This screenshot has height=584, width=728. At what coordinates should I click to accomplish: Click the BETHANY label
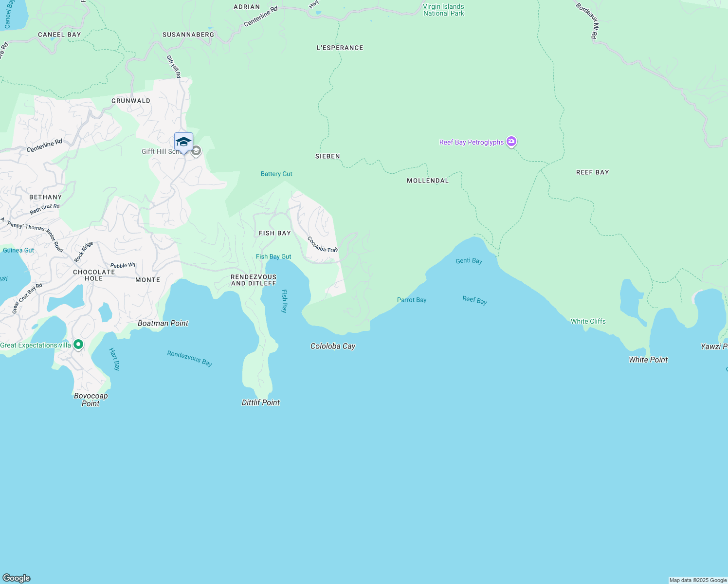click(x=46, y=197)
